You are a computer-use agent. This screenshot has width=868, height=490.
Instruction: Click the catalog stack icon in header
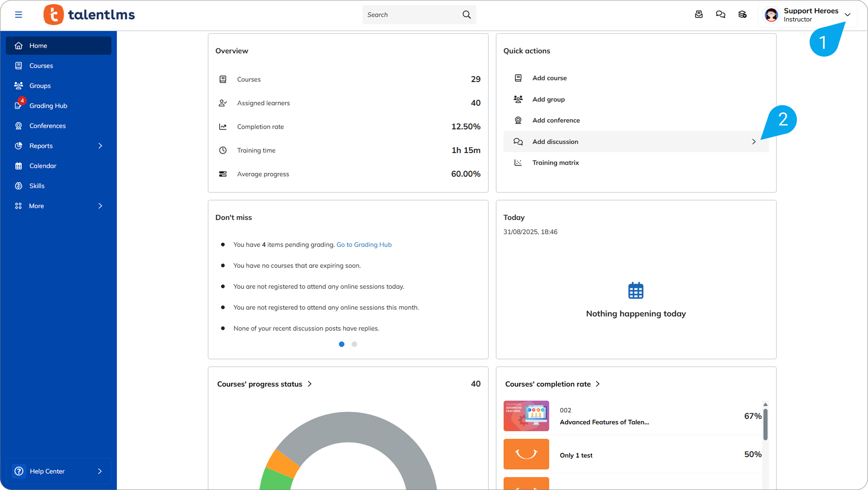click(x=742, y=14)
